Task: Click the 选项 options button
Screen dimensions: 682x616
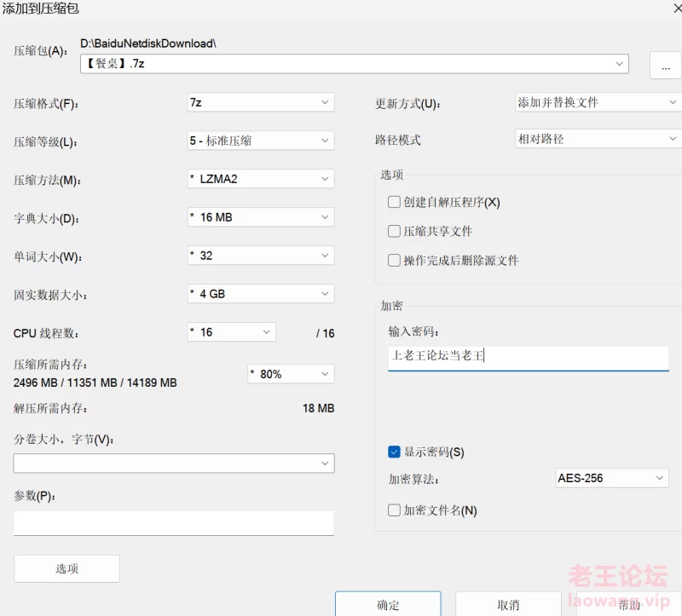Action: 66,568
